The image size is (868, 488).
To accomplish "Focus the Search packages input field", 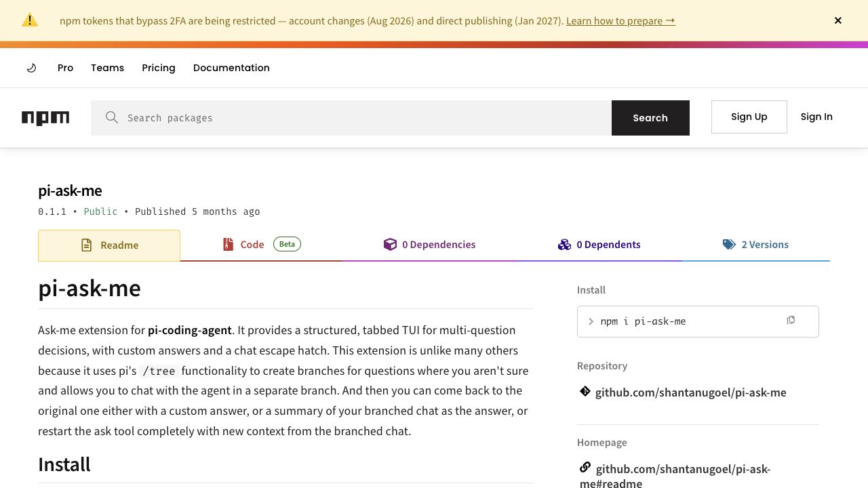I will [351, 118].
